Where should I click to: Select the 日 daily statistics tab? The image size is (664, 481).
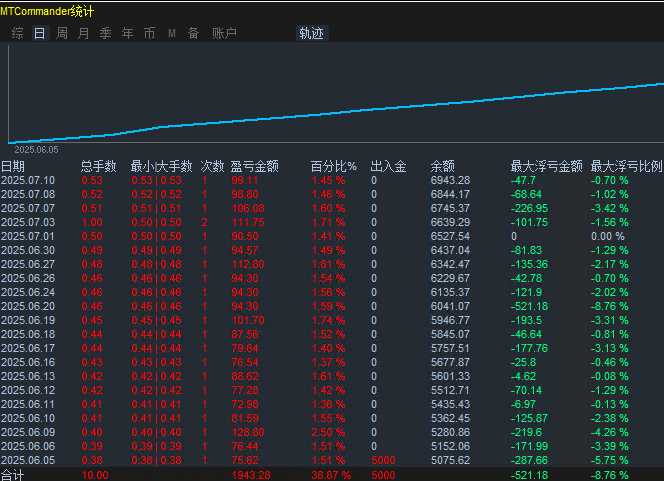39,33
